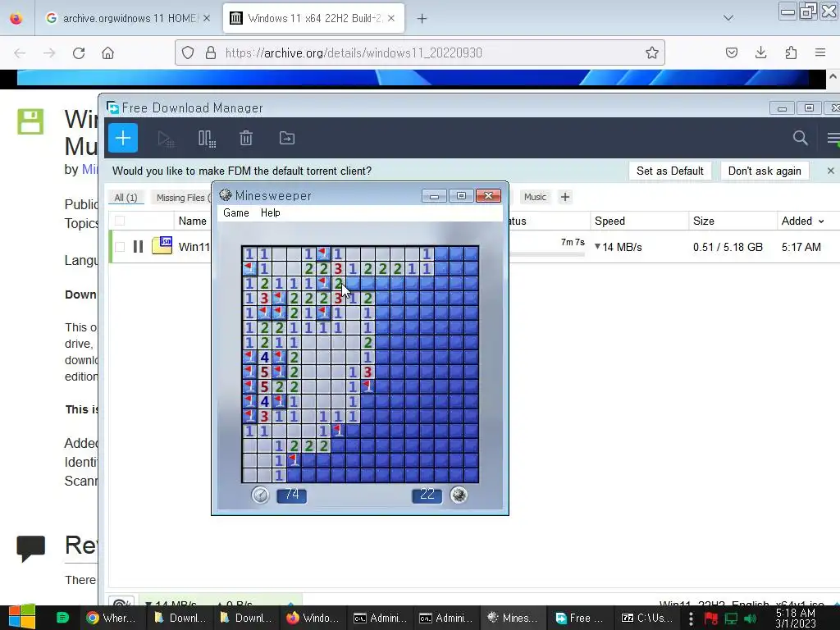This screenshot has width=840, height=630.
Task: Sort downloads by Name column
Action: (x=192, y=221)
